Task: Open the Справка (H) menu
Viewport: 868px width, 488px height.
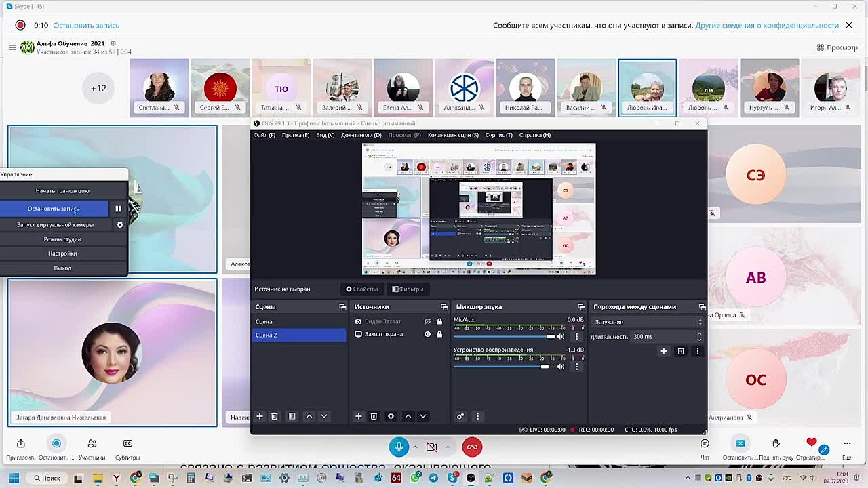Action: (x=535, y=135)
